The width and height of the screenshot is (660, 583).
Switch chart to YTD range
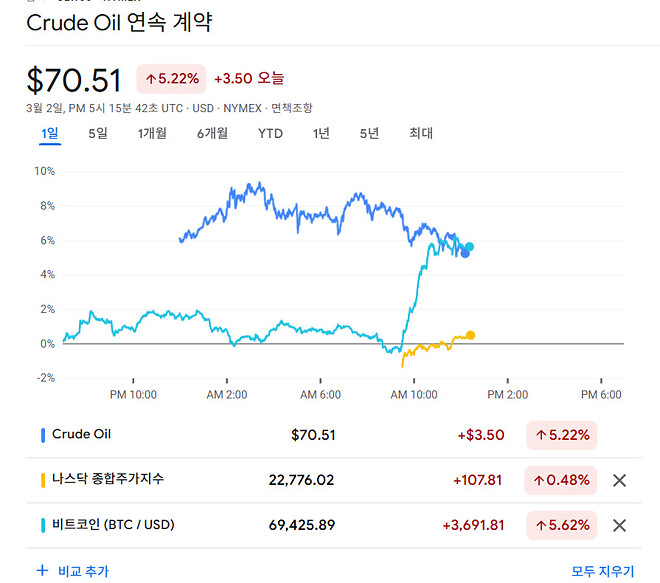270,133
